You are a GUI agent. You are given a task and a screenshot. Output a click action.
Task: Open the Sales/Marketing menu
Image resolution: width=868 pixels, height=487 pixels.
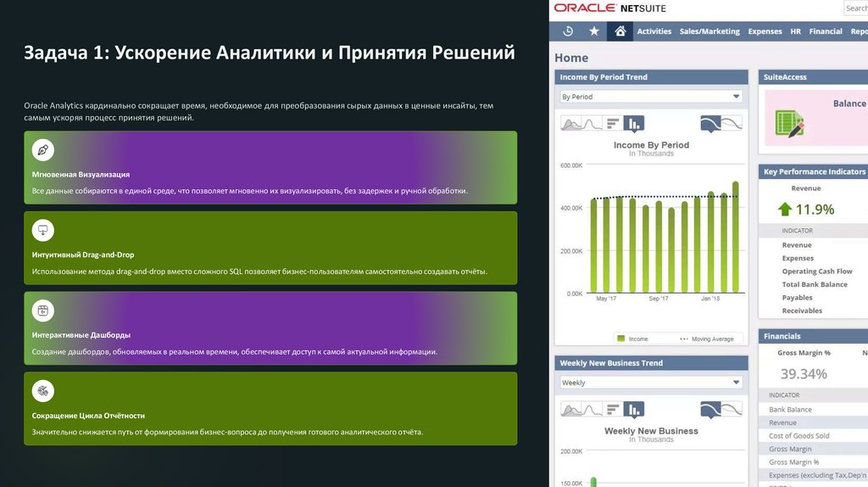tap(709, 31)
